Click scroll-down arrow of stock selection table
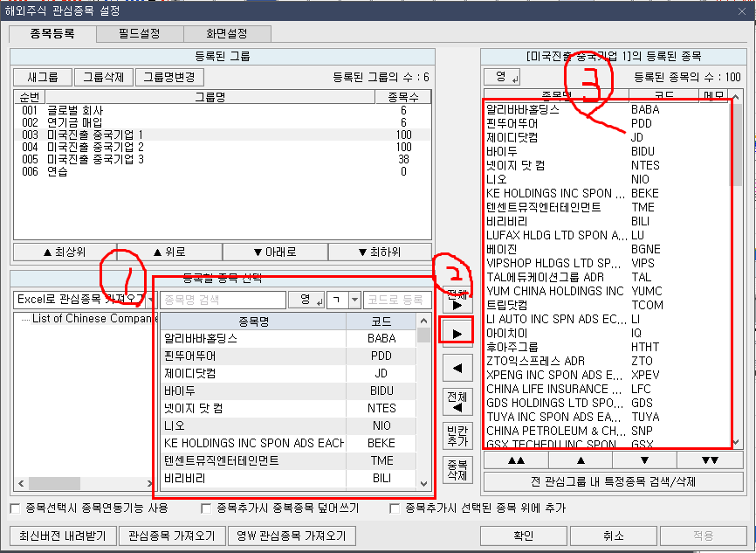This screenshot has height=553, width=756. coord(423,483)
